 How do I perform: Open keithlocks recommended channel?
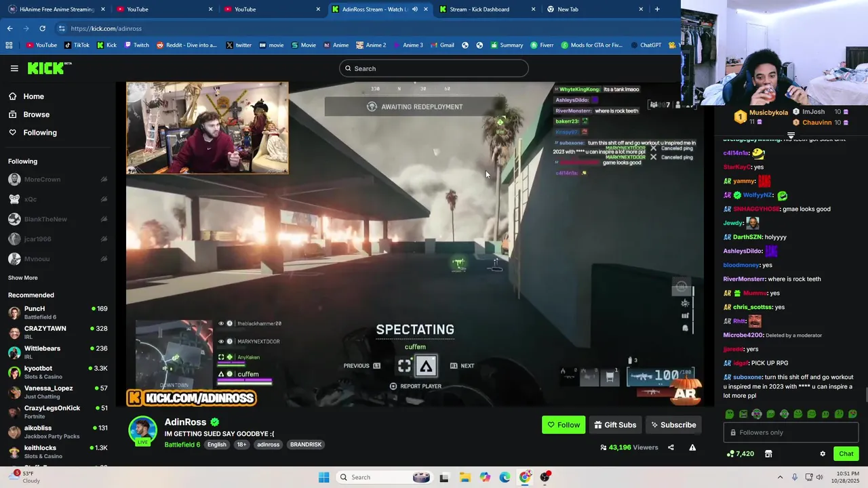pyautogui.click(x=58, y=451)
